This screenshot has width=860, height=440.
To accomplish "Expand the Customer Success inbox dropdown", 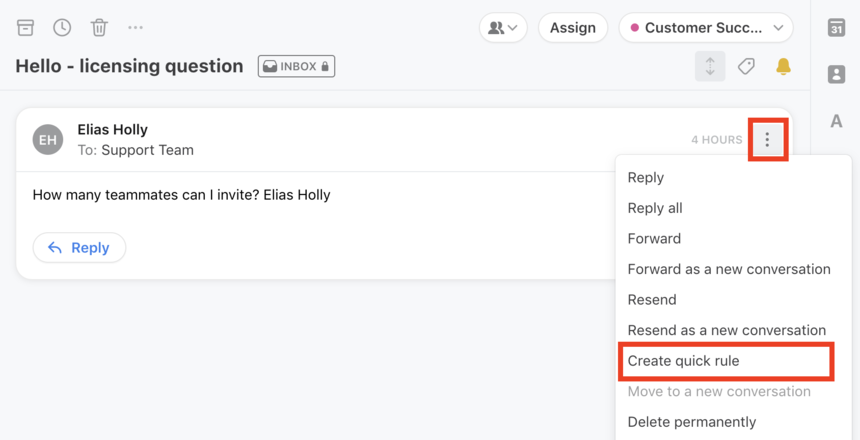I will [706, 27].
